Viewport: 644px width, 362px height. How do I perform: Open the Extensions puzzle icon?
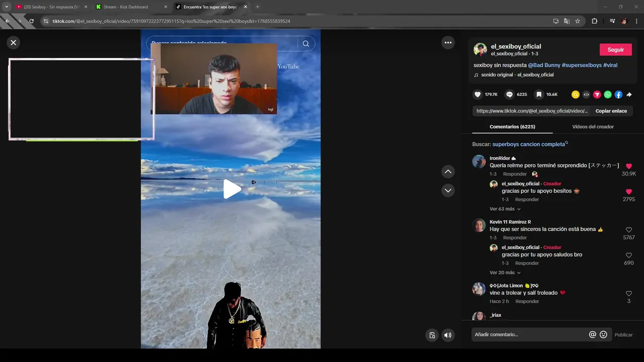(594, 21)
